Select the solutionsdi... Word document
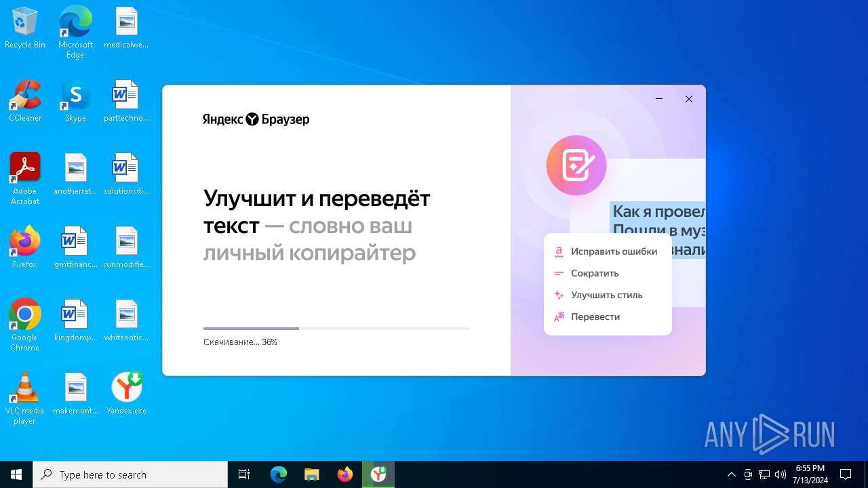The height and width of the screenshot is (488, 868). [x=126, y=174]
